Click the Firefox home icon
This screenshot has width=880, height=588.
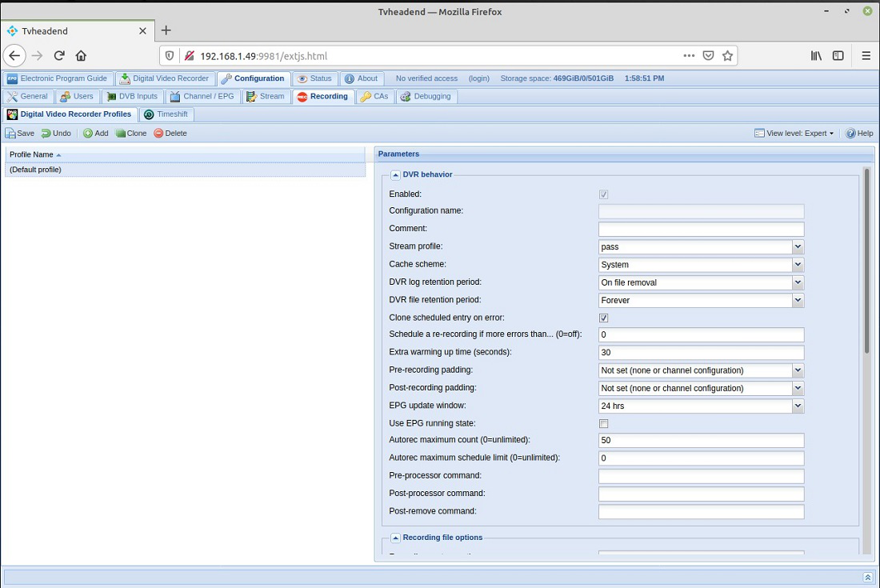click(x=81, y=55)
